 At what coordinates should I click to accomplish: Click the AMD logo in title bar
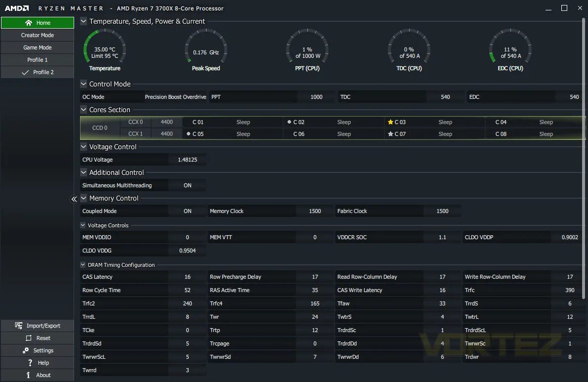(17, 8)
